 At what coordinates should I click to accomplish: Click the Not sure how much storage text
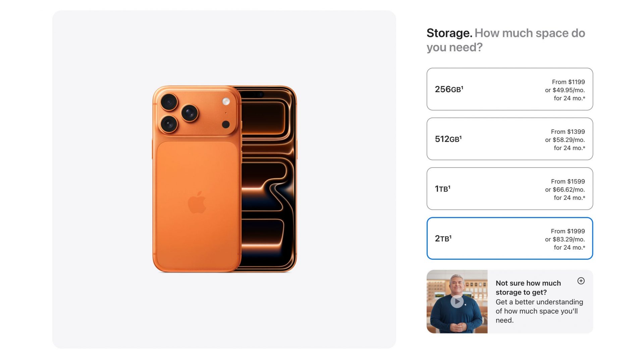[528, 288]
